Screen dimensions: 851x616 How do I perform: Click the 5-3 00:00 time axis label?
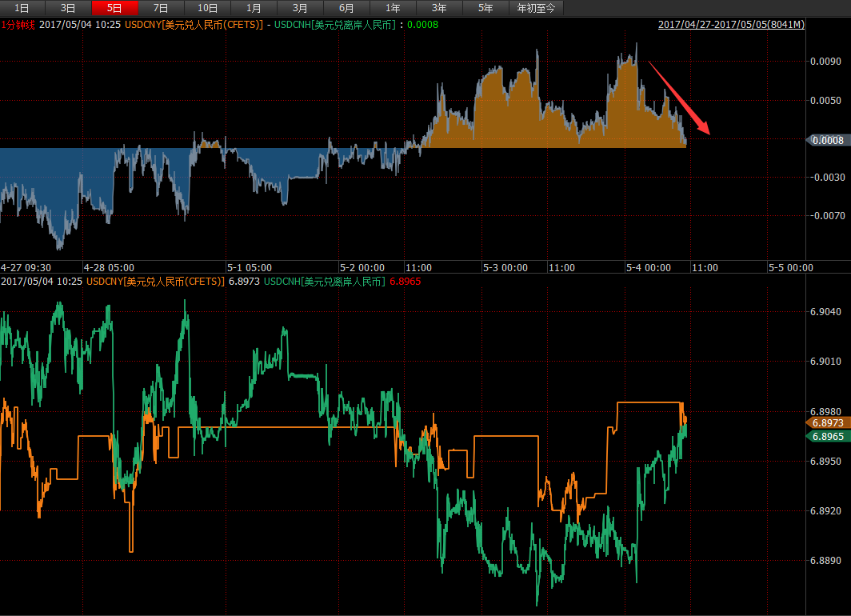click(x=505, y=267)
